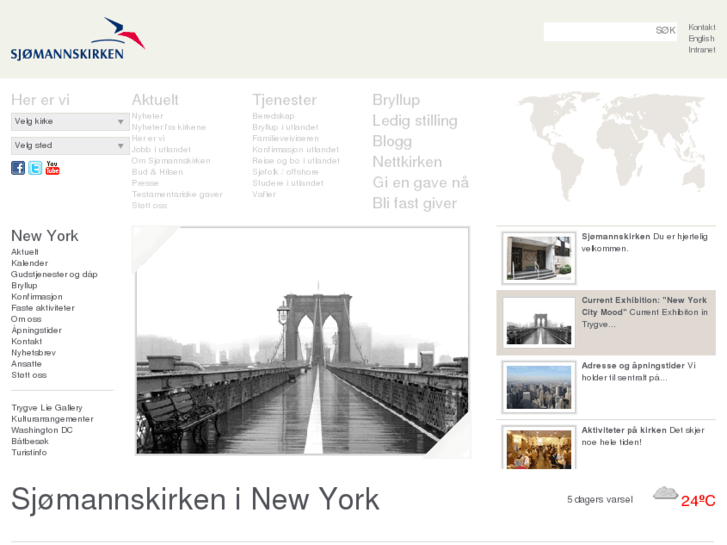Open Om Sjømannskirken link
The width and height of the screenshot is (727, 545).
[171, 160]
